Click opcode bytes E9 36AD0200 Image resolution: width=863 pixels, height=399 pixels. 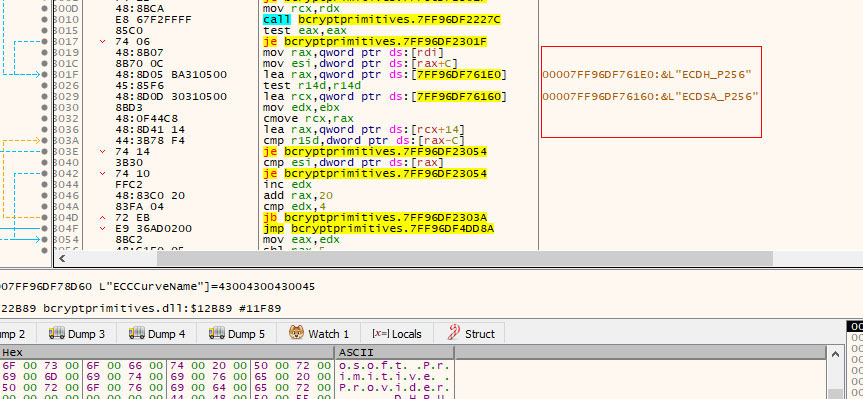click(154, 228)
